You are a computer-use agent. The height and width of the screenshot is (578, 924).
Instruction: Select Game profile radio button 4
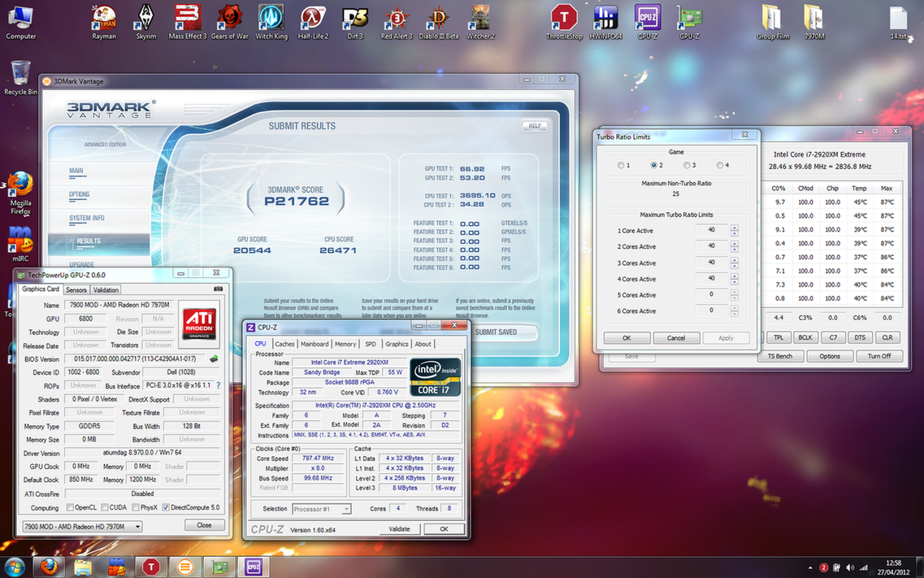719,166
